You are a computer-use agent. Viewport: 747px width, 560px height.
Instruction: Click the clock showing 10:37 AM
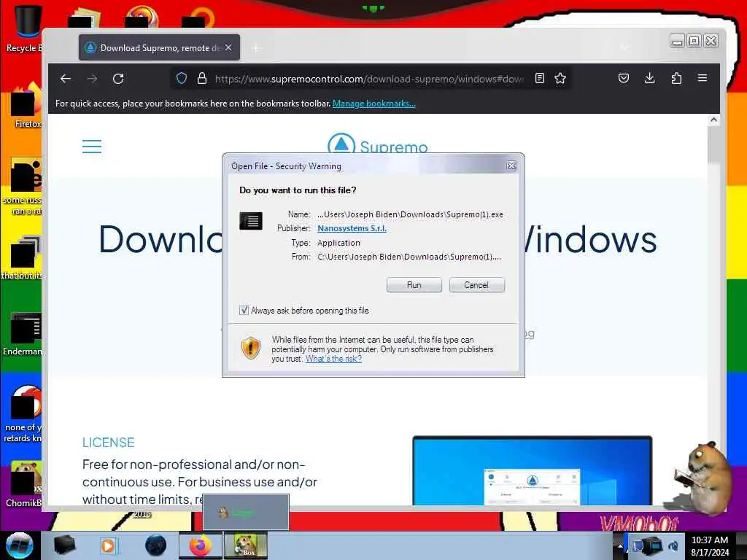click(710, 546)
